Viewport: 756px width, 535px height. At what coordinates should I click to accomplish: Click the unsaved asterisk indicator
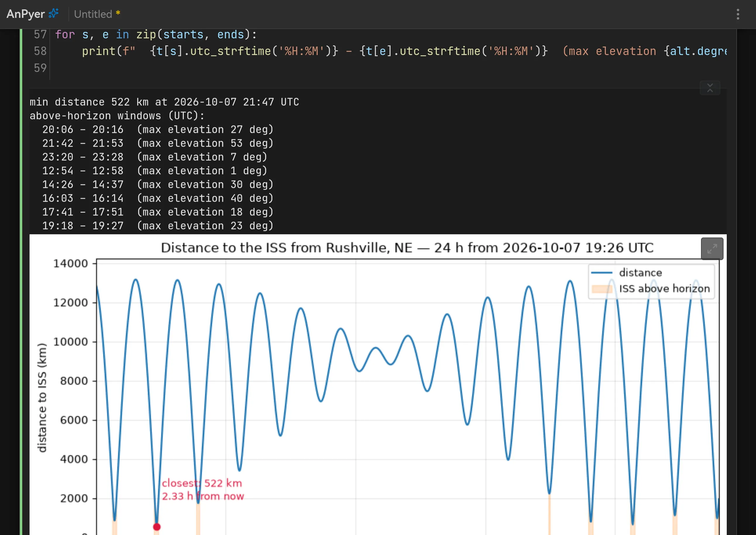[x=118, y=13]
